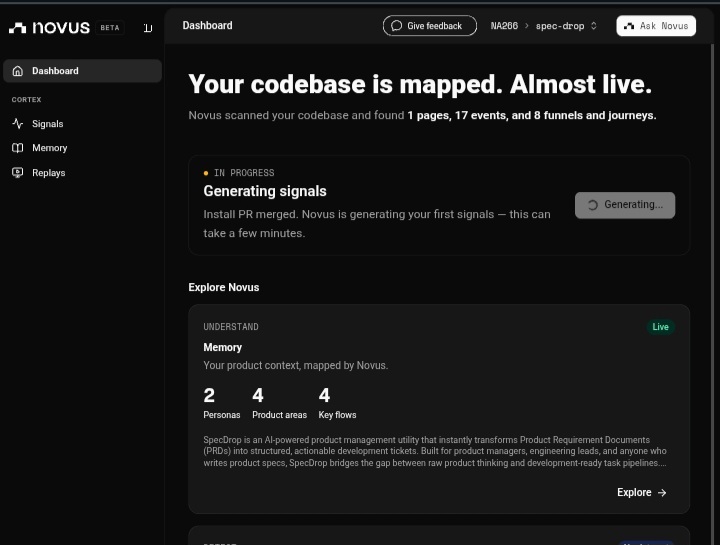Open the Dashboard sidebar item
Image resolution: width=720 pixels, height=545 pixels.
click(x=83, y=71)
